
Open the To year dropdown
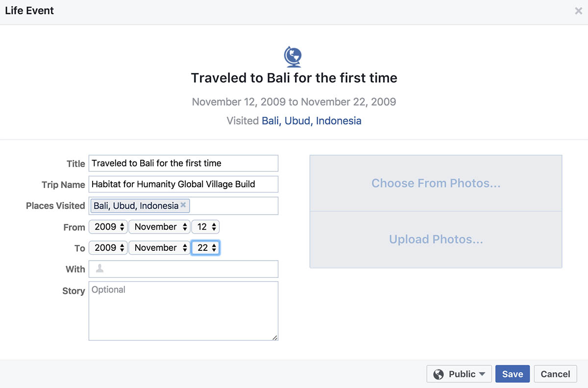(108, 248)
